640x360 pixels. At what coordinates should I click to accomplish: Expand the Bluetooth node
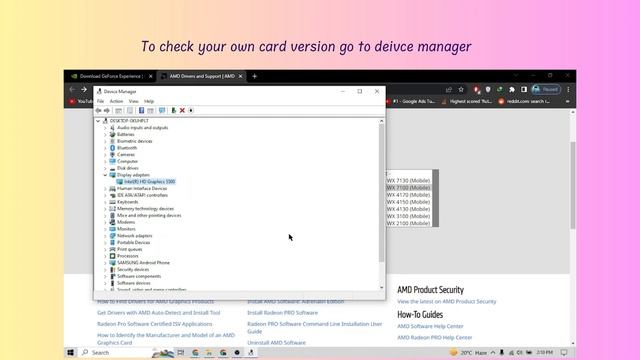105,148
